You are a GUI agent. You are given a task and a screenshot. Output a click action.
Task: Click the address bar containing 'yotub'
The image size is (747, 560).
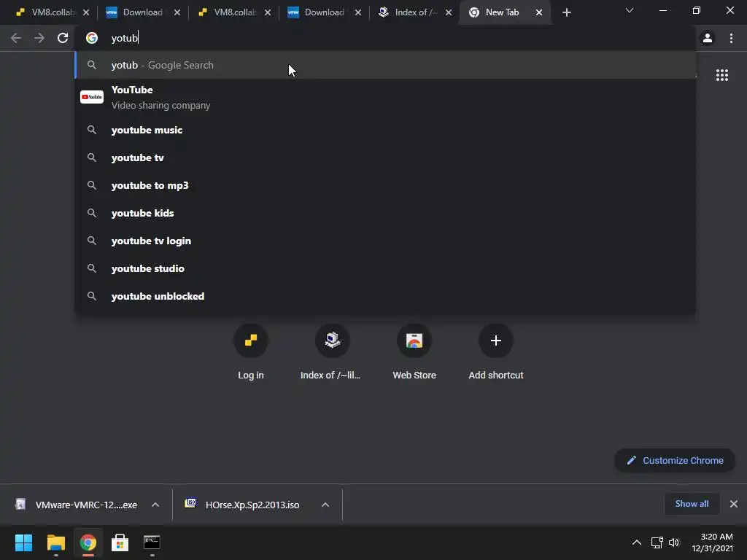385,38
